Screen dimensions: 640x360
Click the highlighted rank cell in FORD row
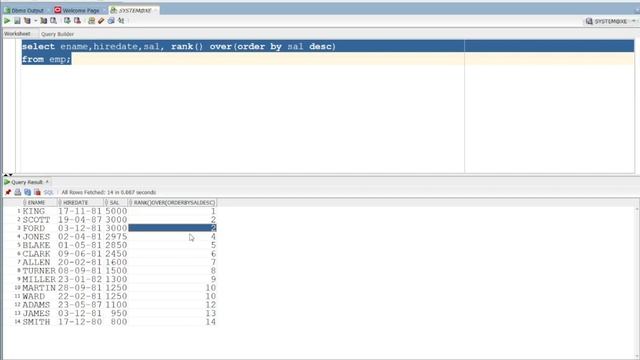[x=172, y=228]
